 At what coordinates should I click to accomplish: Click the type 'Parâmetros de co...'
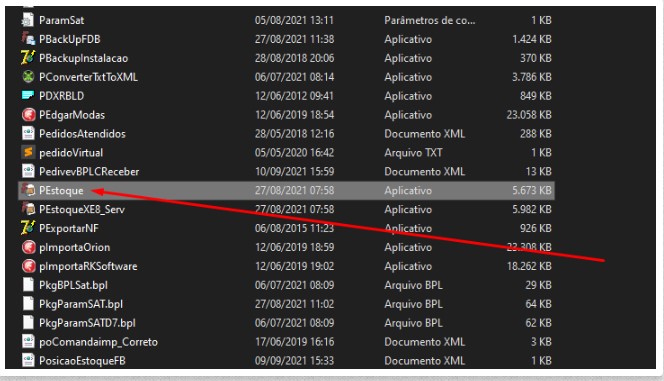coord(429,20)
